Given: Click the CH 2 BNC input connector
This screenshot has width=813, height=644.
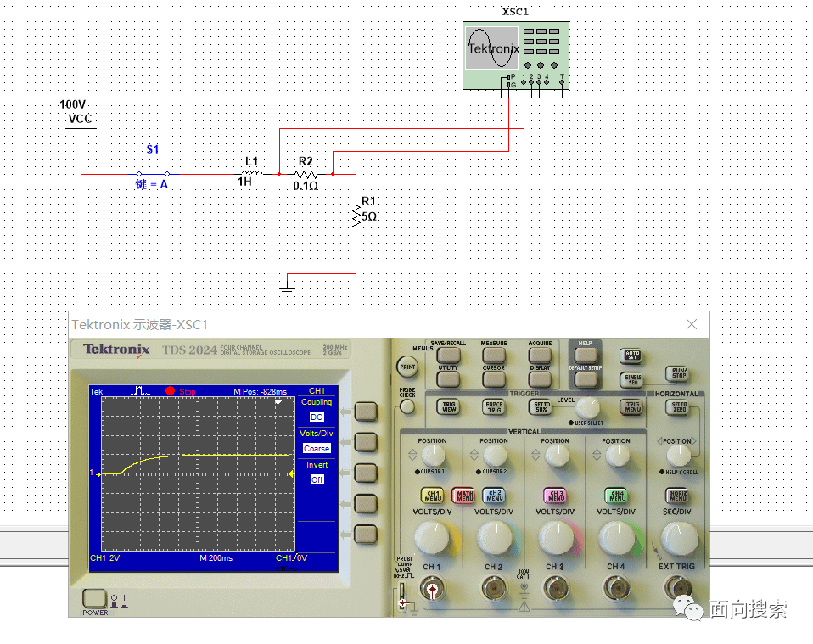Looking at the screenshot, I should pyautogui.click(x=494, y=589).
